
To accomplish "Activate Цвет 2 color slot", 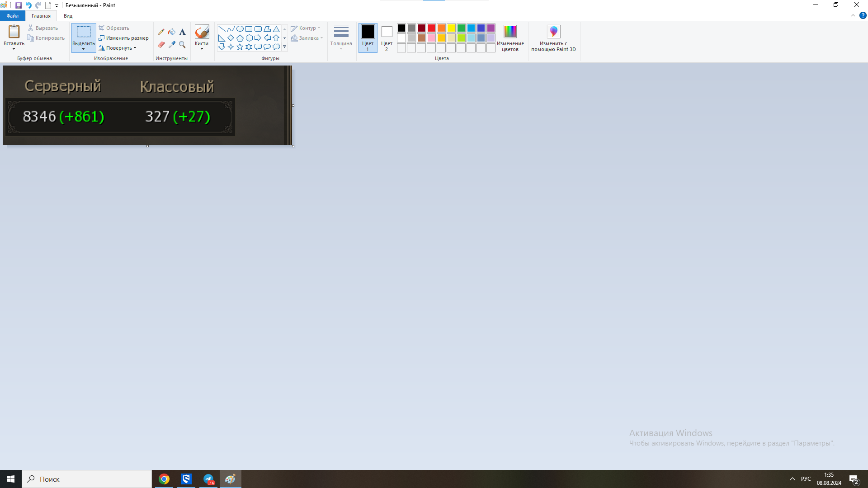I will 387,38.
